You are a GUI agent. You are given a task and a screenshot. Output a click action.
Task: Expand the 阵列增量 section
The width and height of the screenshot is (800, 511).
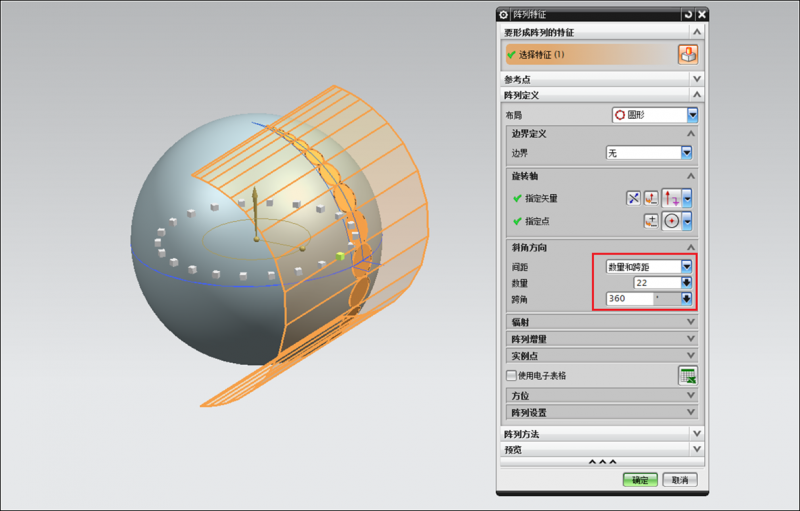(600, 339)
